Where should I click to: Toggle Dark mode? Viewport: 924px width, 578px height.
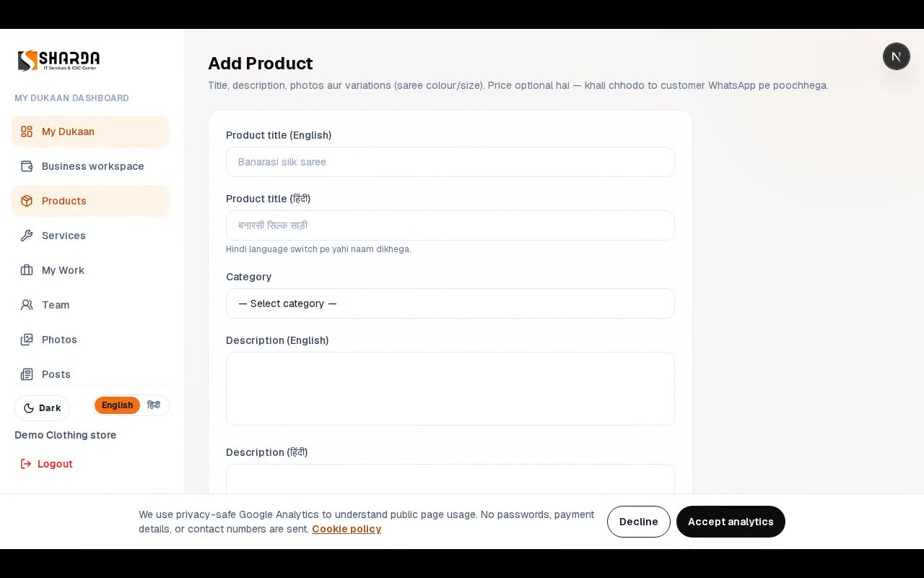pos(42,408)
